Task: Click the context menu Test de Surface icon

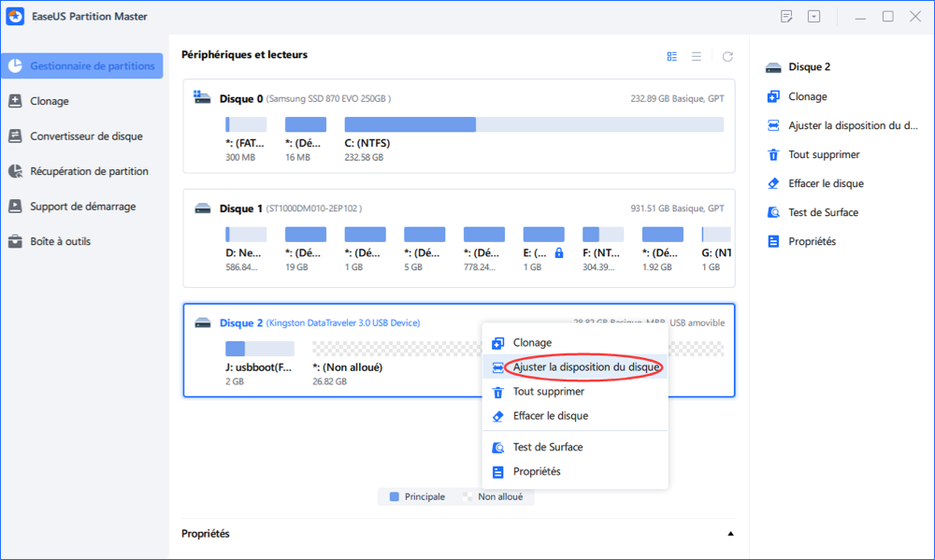Action: pyautogui.click(x=498, y=447)
